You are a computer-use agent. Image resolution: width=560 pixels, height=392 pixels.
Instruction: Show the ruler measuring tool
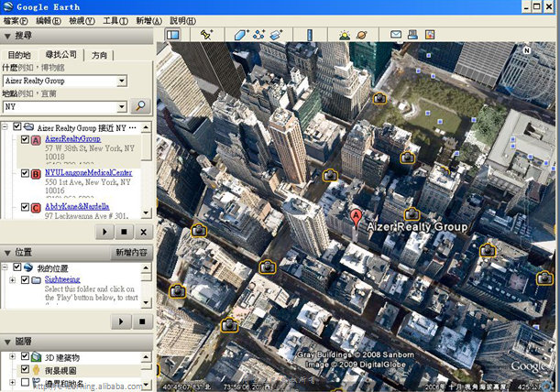pos(310,35)
